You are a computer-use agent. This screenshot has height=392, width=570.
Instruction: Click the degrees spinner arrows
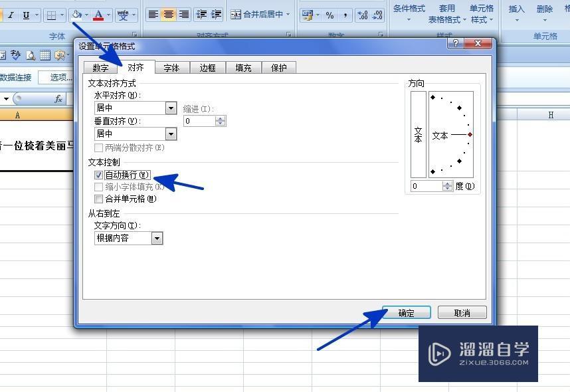[448, 186]
